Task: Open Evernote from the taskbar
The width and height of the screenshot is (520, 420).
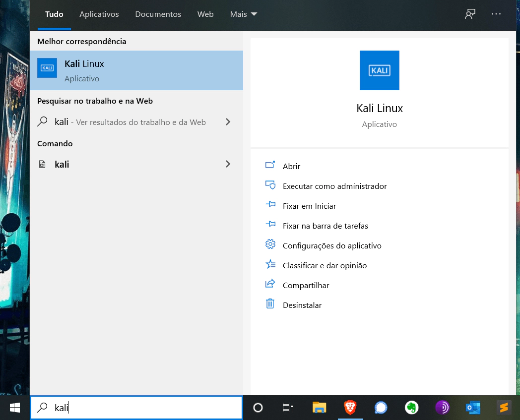Action: (x=411, y=408)
